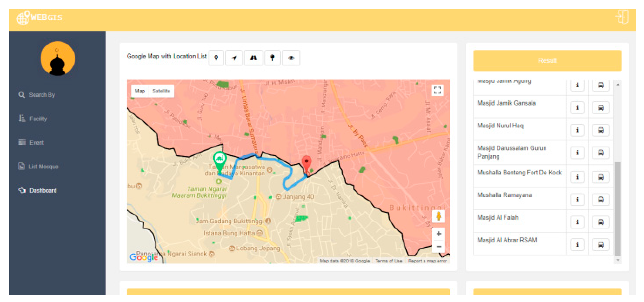
Task: Click the pushpin toolbar icon
Action: [x=272, y=58]
